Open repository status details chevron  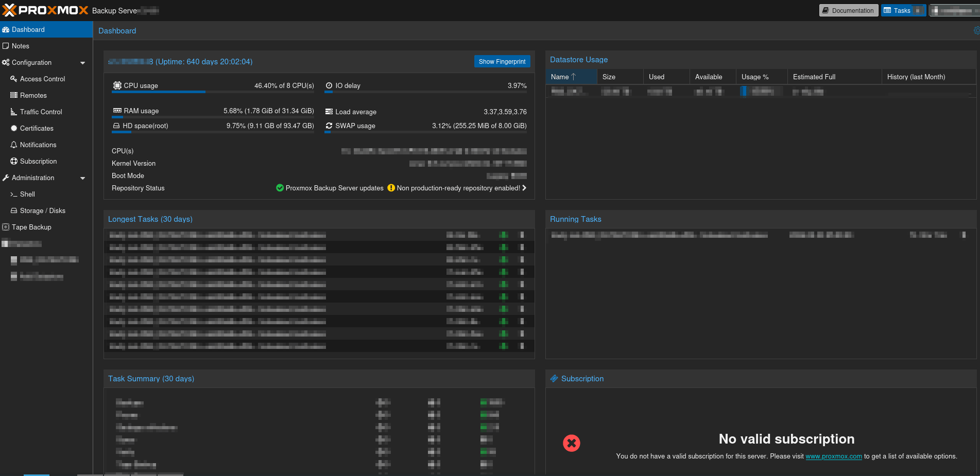[524, 188]
